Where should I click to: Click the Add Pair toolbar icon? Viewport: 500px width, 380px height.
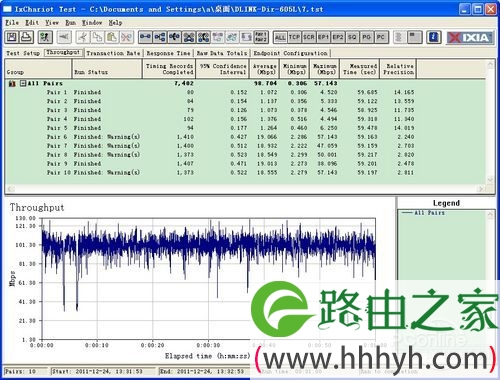[145, 37]
